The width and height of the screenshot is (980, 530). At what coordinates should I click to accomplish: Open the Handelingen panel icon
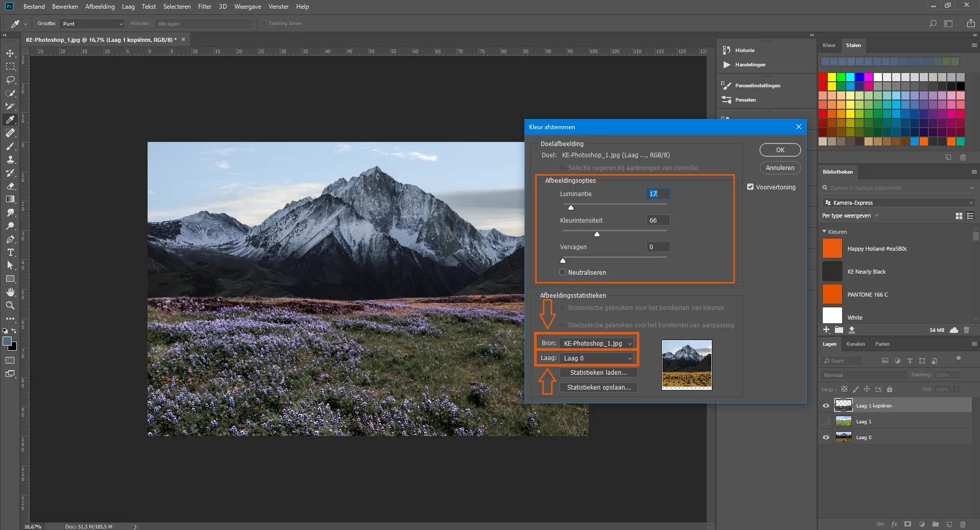point(727,65)
